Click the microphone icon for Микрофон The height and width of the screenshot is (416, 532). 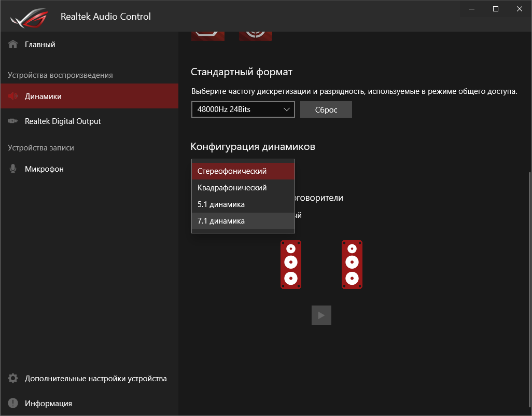[13, 169]
